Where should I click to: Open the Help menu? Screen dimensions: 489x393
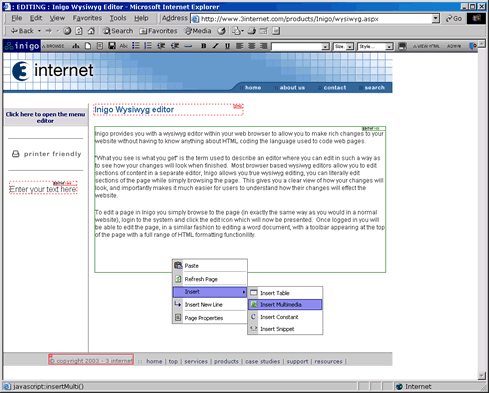141,18
